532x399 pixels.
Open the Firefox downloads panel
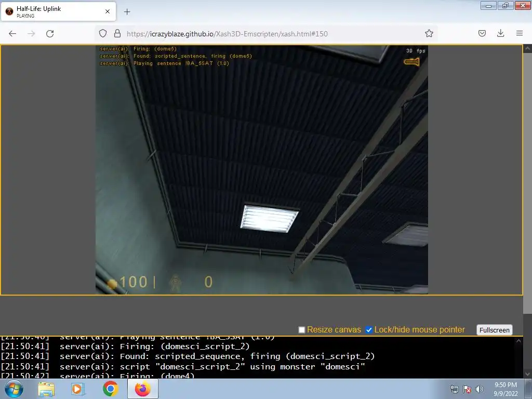point(500,33)
